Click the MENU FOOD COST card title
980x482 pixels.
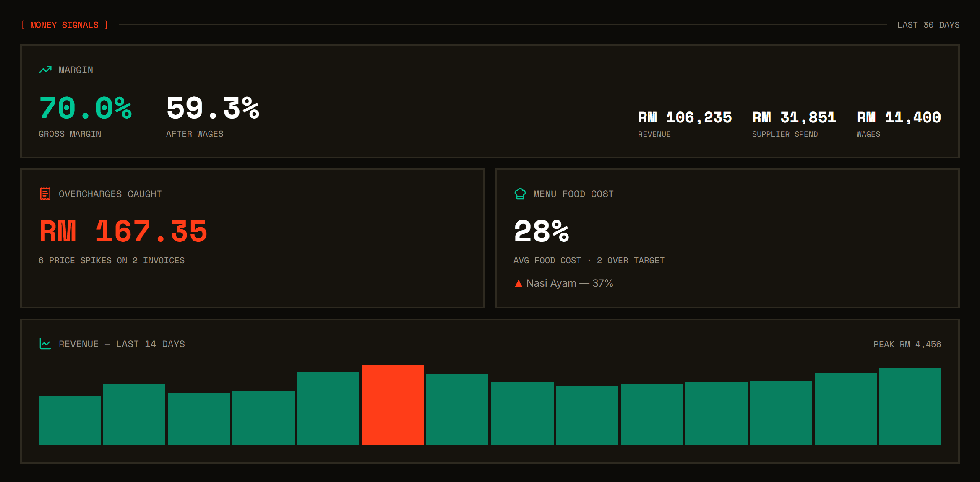pyautogui.click(x=573, y=194)
